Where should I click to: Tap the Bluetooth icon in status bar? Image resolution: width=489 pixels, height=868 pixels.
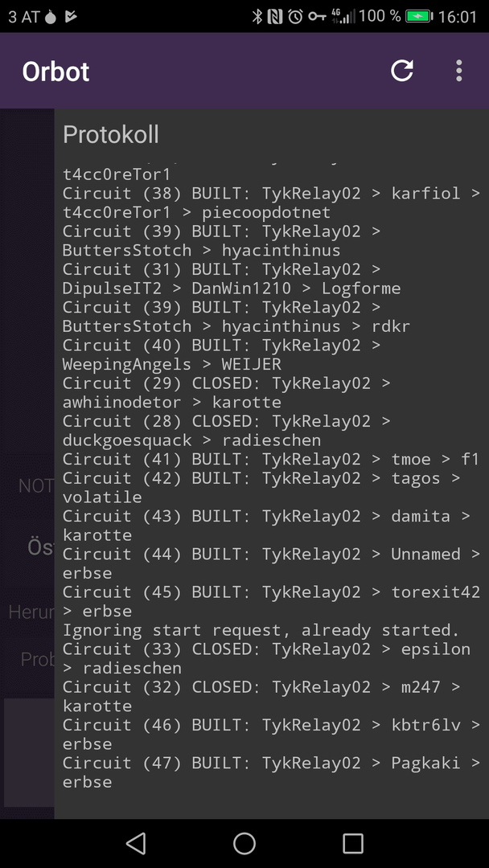pos(257,17)
